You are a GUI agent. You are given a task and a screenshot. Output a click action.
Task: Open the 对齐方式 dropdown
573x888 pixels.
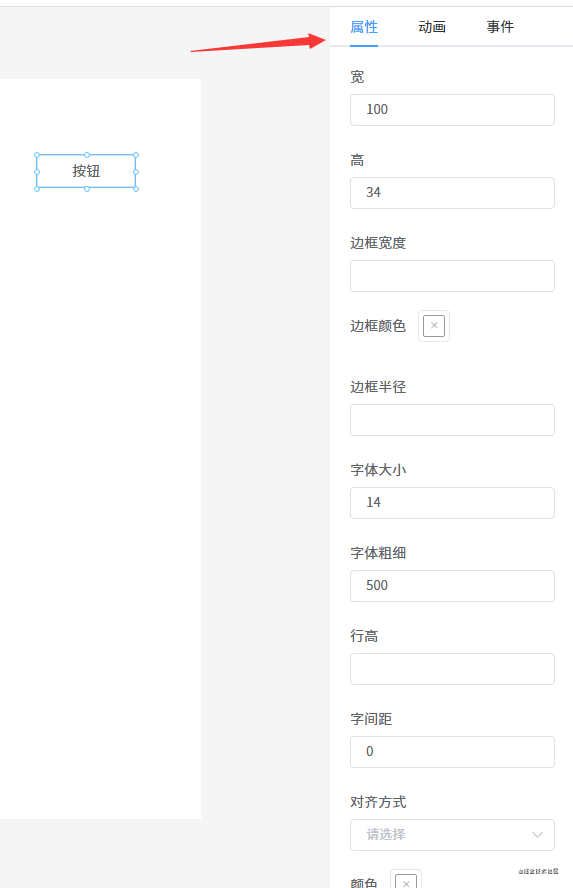click(452, 835)
